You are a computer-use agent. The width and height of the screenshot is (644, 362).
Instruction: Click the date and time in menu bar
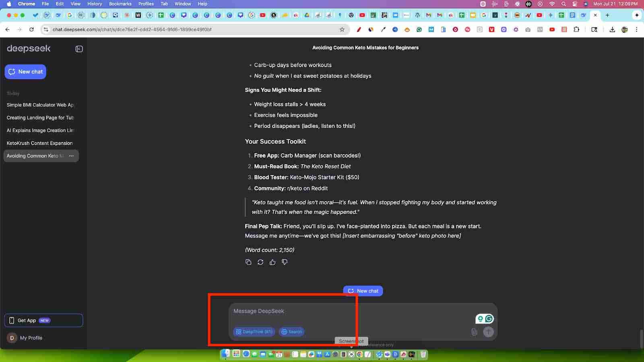615,4
